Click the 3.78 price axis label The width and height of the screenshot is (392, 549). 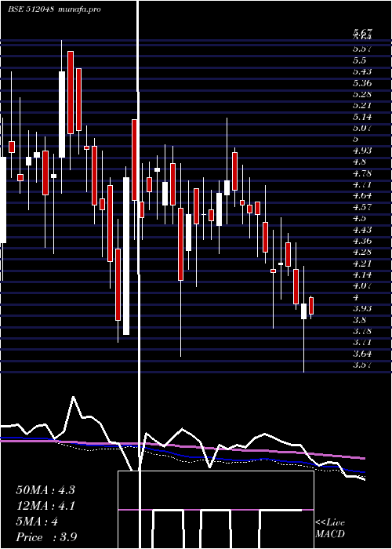click(x=362, y=331)
